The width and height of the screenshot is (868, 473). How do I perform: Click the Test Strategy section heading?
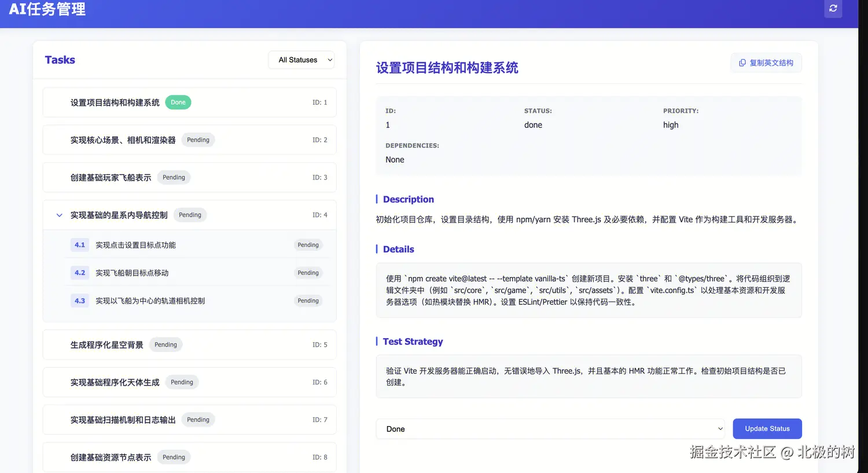click(413, 342)
